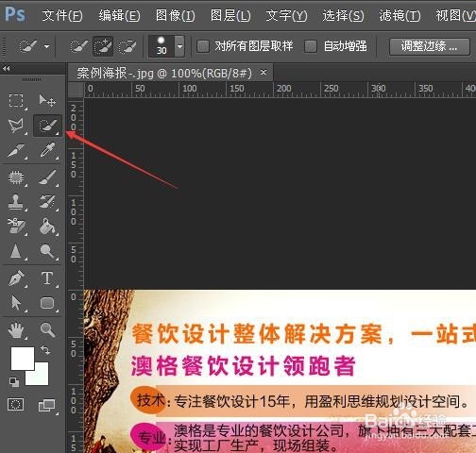Select the Eyedropper tool

[x=47, y=150]
